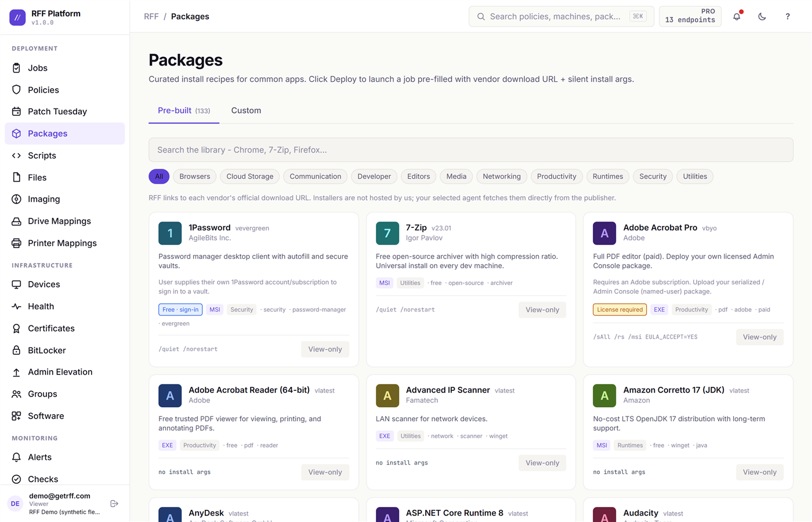812x522 pixels.
Task: Click the library search field
Action: [471, 150]
